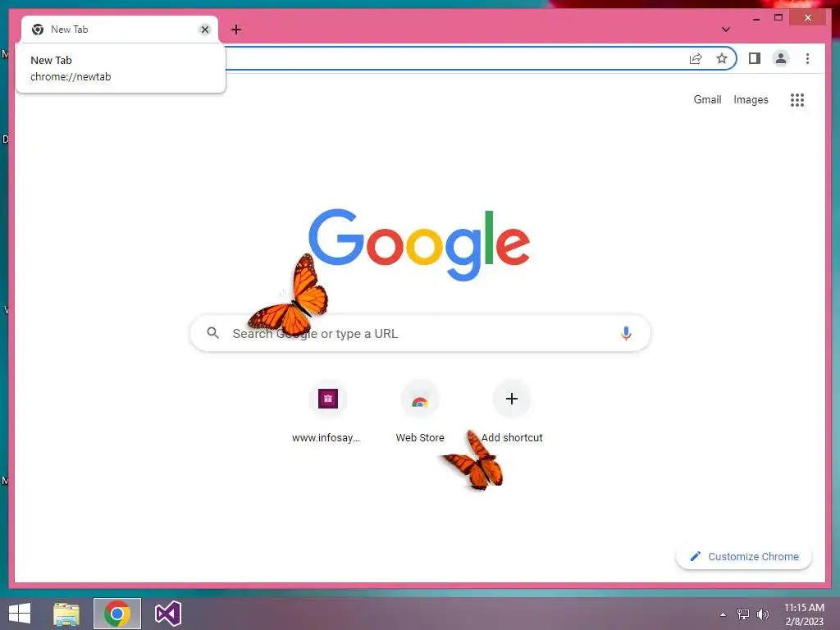
Task: Click the Google search box
Action: [420, 333]
